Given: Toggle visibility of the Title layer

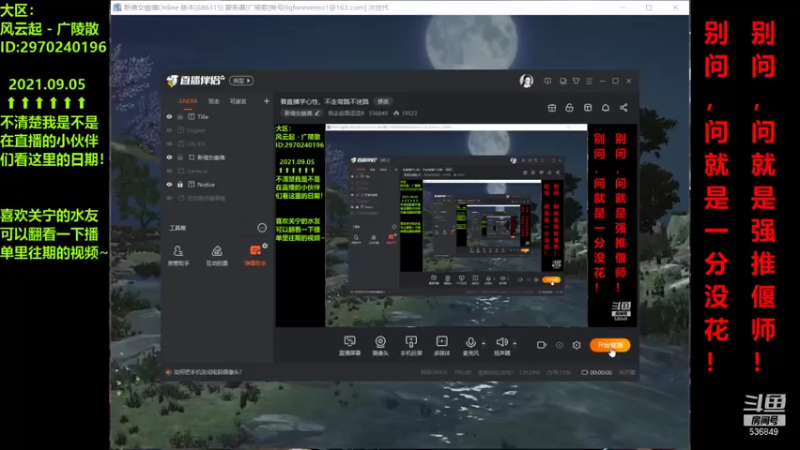Looking at the screenshot, I should [169, 117].
